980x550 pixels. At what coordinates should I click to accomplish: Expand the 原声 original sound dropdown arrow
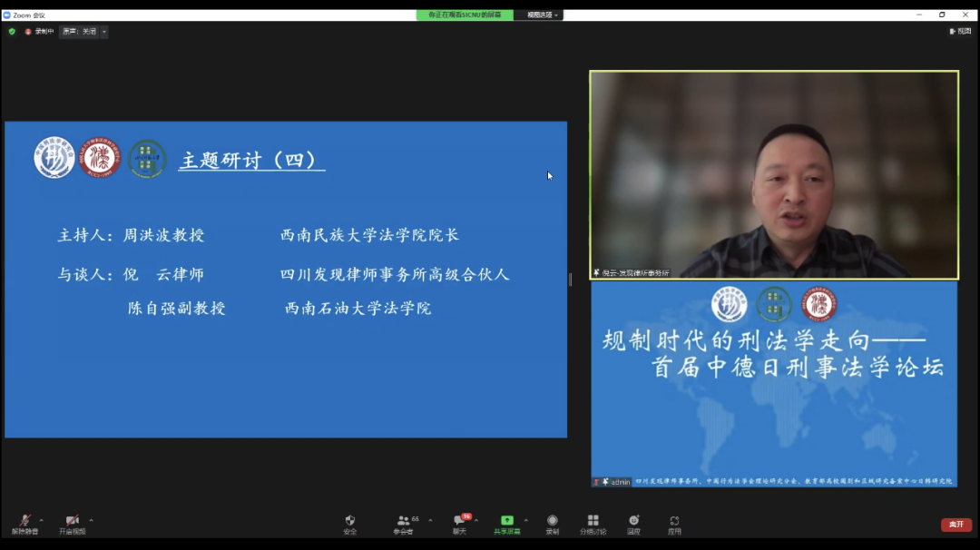click(x=103, y=32)
